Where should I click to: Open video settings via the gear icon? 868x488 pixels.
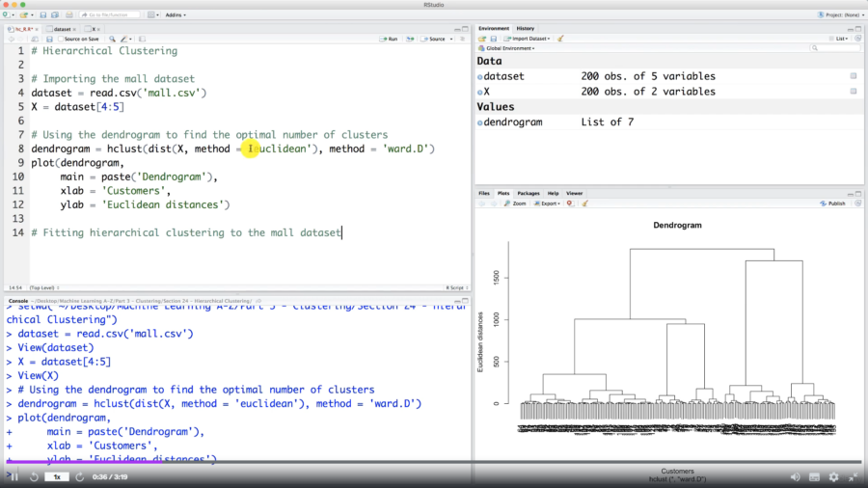pos(833,476)
